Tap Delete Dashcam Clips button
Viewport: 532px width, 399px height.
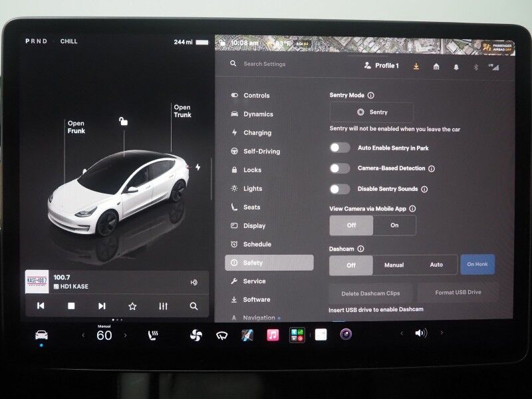(370, 293)
